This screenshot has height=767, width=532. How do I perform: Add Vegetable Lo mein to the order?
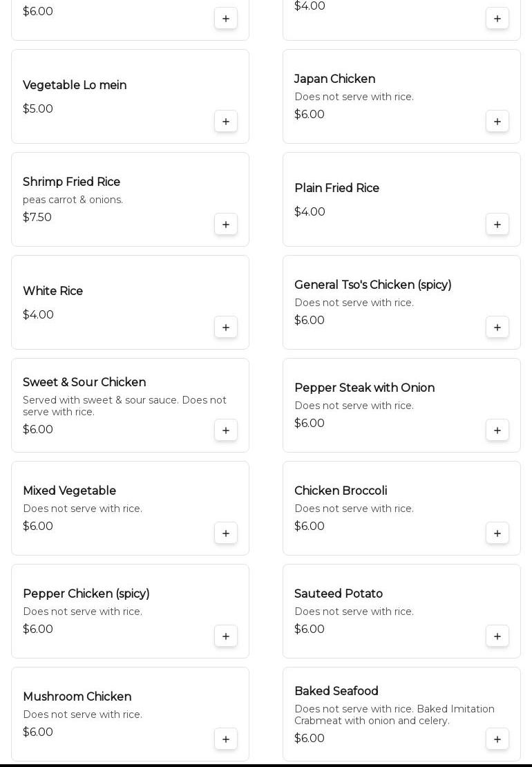click(226, 122)
